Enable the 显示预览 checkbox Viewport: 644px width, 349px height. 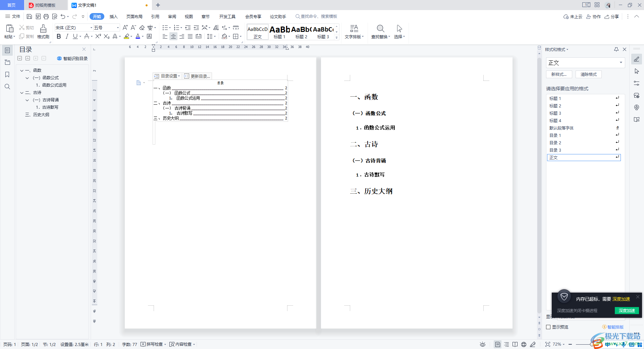[x=548, y=327]
